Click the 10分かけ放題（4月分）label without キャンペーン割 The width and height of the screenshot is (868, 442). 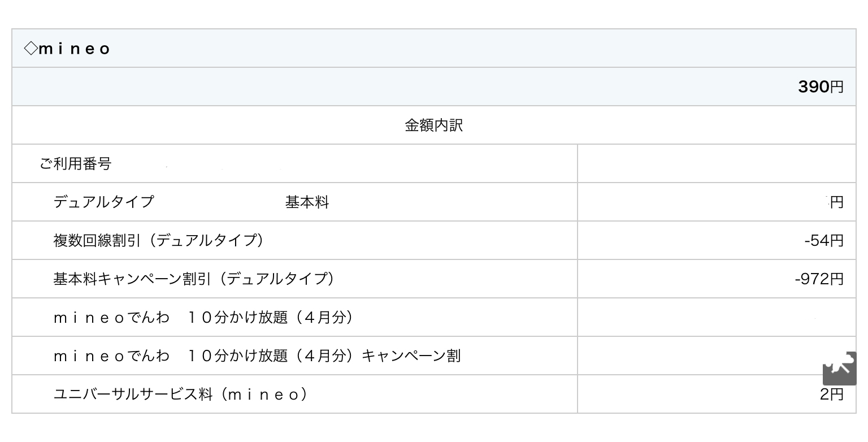pos(204,318)
